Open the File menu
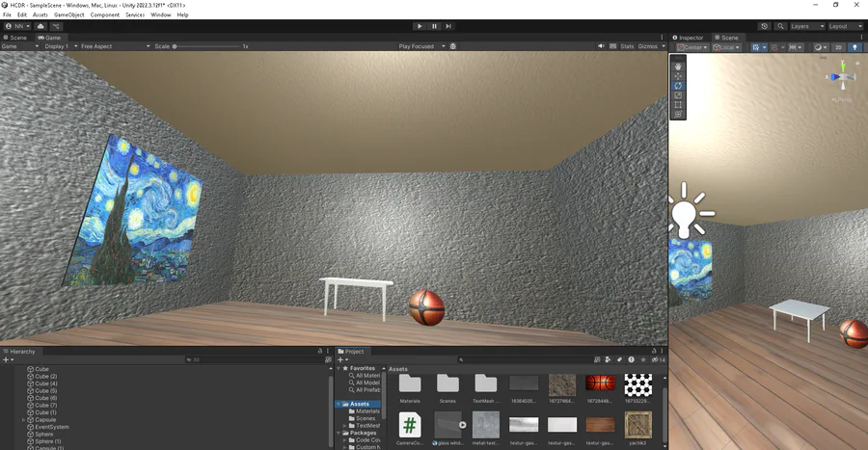 7,14
